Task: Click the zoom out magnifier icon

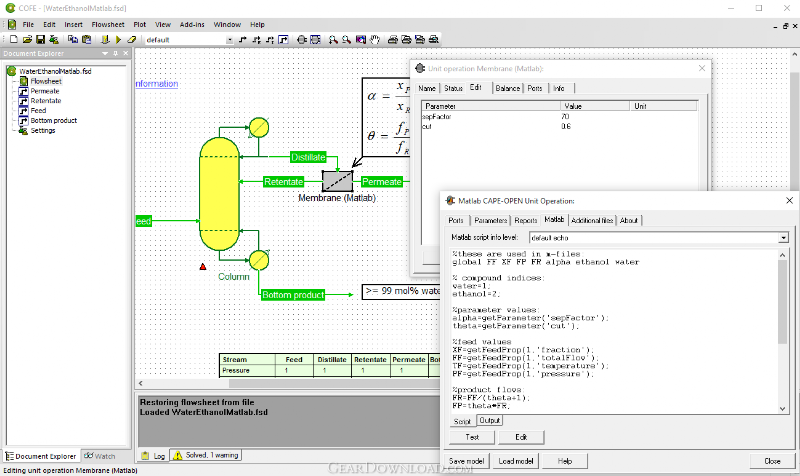Action: 346,39
